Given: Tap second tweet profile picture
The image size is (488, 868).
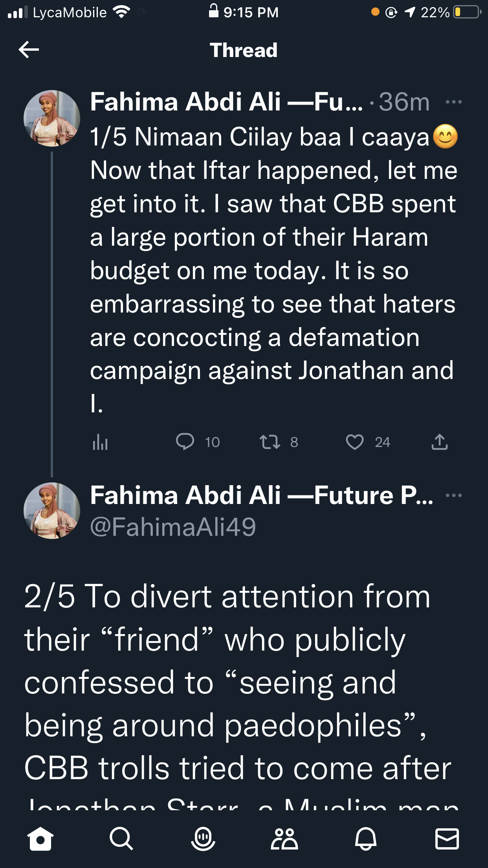Looking at the screenshot, I should 52,511.
